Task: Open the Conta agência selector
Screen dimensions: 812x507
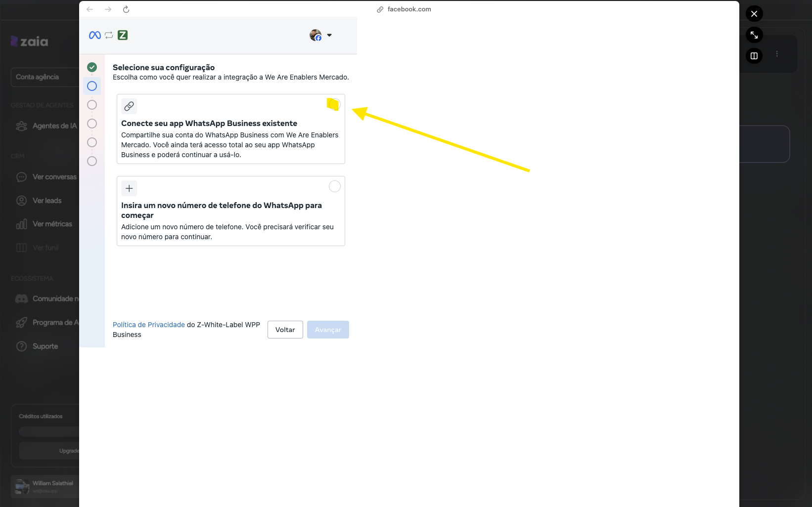Action: coord(45,77)
